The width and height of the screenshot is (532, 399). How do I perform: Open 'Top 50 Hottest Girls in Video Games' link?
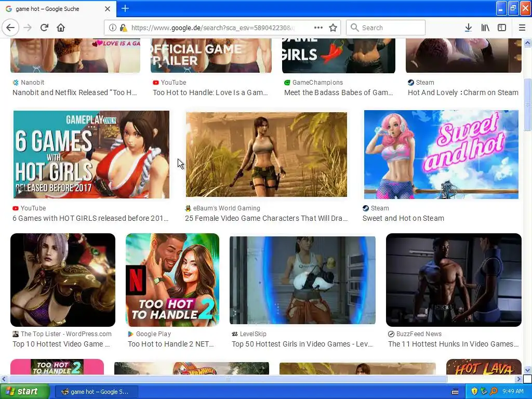pos(302,344)
